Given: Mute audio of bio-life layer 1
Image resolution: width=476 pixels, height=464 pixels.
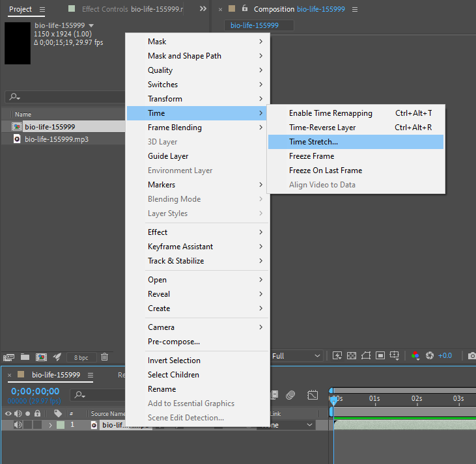Looking at the screenshot, I should point(18,425).
